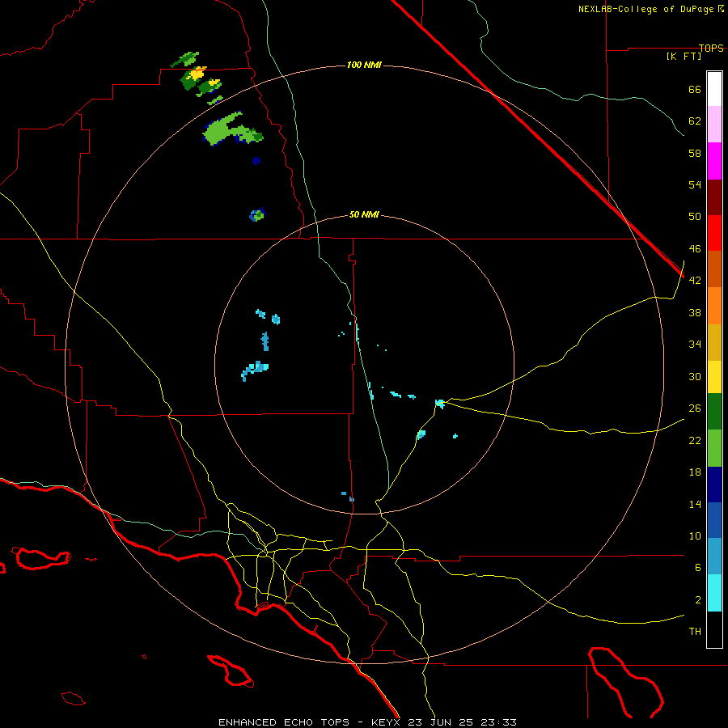Click the legend value '18'
Viewport: 728px width, 728px height.
pos(695,472)
